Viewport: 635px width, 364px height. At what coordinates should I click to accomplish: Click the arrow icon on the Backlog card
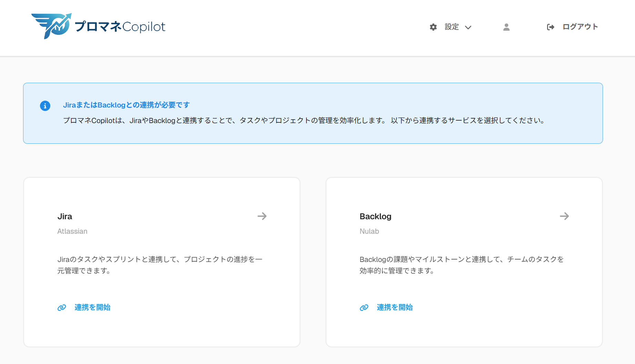(x=564, y=216)
